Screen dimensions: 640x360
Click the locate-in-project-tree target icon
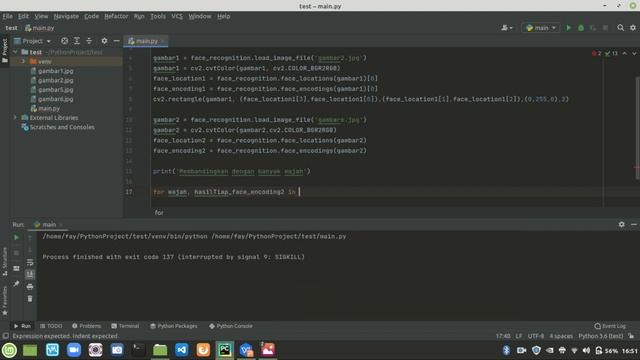click(64, 41)
